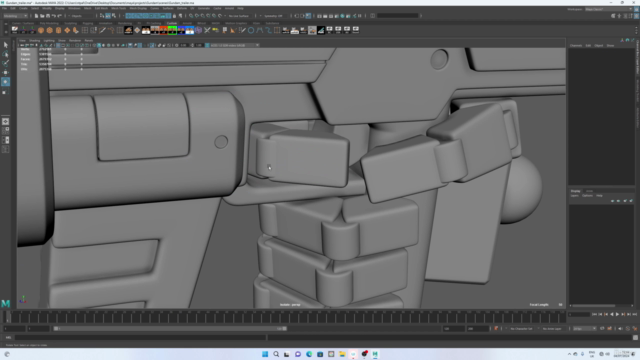This screenshot has width=640, height=360.
Task: Create a new scene from status line
Action: (x=36, y=16)
